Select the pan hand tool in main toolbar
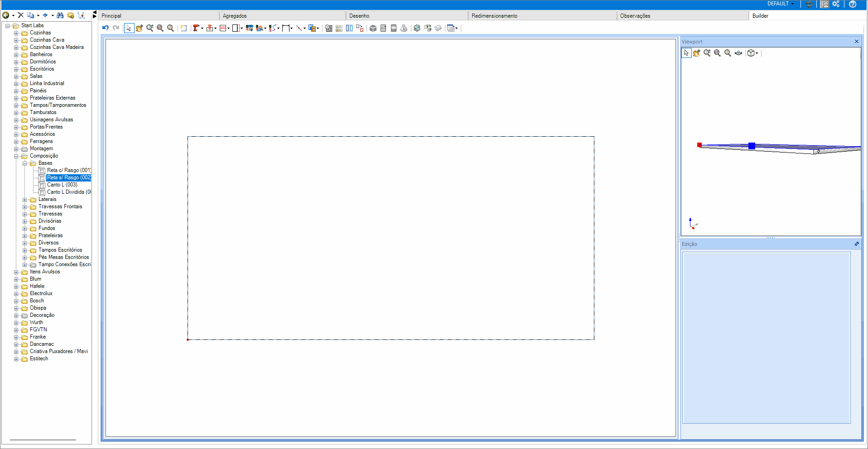The image size is (868, 449). 140,28
